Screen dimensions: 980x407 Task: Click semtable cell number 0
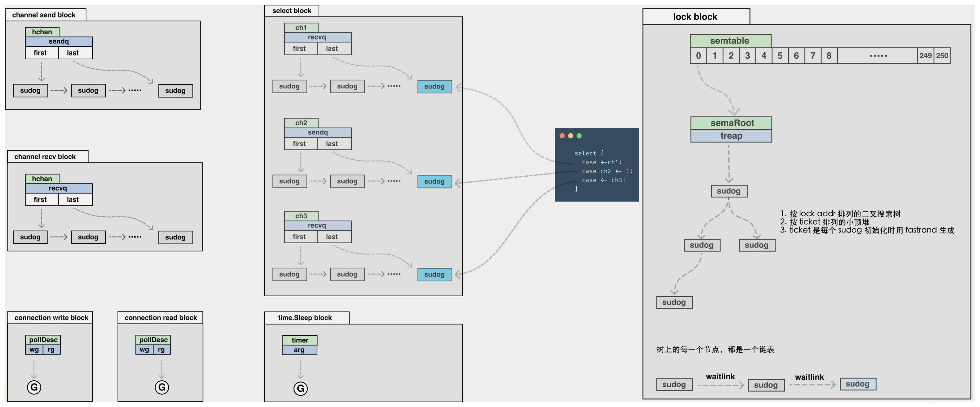[699, 56]
